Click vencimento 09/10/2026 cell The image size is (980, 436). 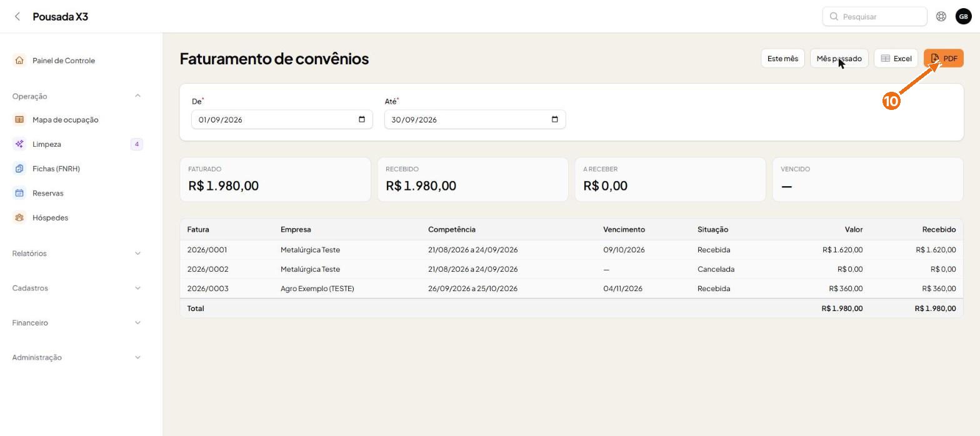tap(624, 250)
